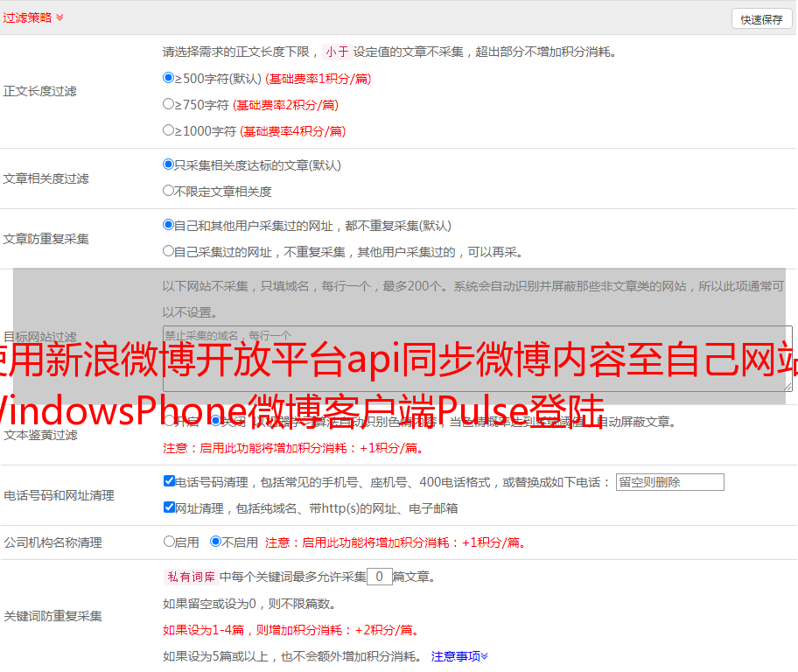The width and height of the screenshot is (798, 672).
Task: Select 启用 for 公司机构名称清理
Action: pyautogui.click(x=169, y=541)
